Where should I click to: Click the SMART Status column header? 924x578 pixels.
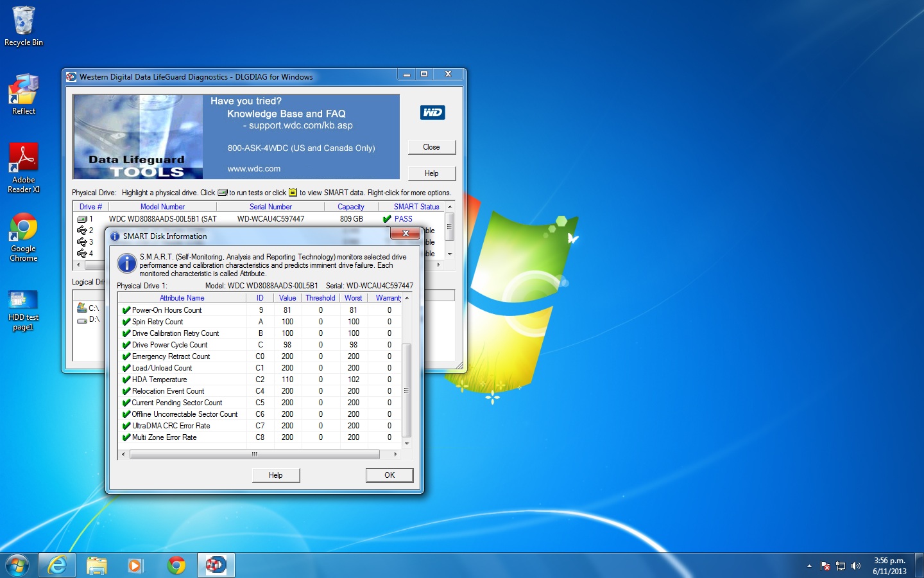(x=413, y=207)
